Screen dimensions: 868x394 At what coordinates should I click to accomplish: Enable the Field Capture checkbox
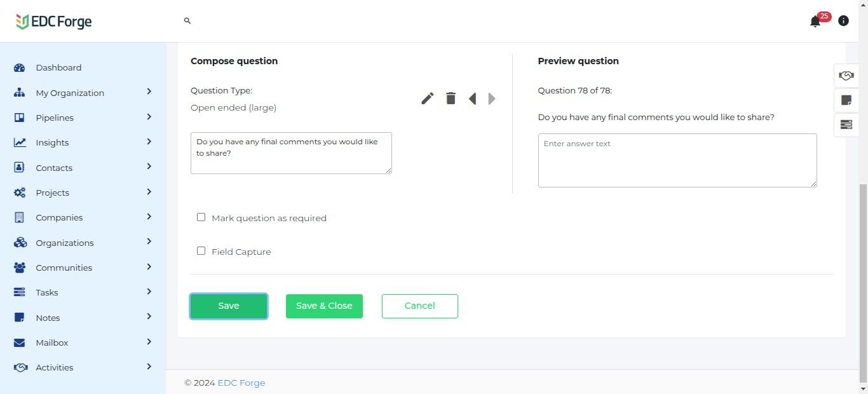pyautogui.click(x=201, y=251)
